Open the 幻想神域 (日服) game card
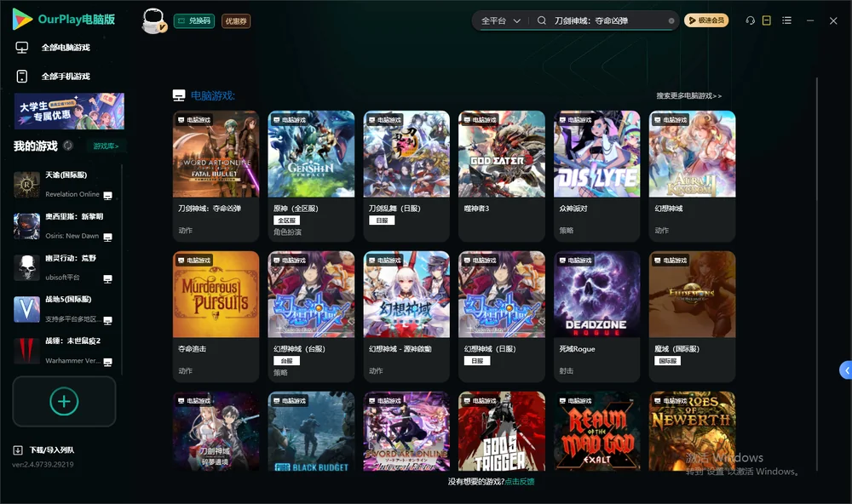852x504 pixels. click(502, 317)
